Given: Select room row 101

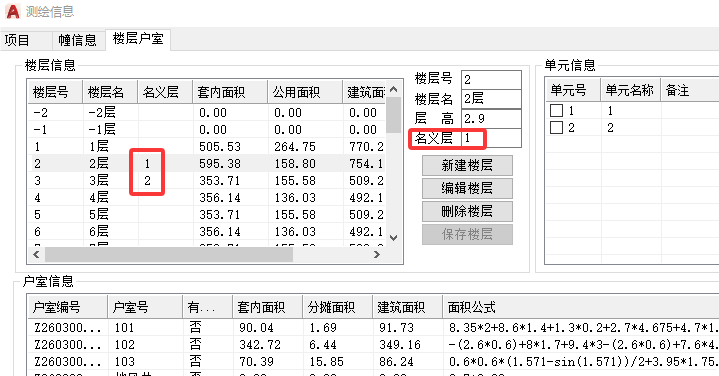Looking at the screenshot, I should pos(373,327).
